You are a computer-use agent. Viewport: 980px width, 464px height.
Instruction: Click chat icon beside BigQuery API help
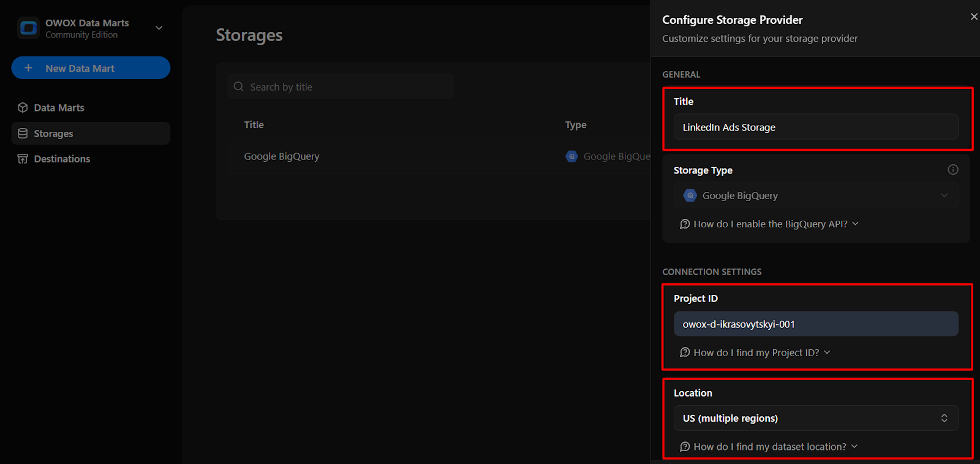[x=685, y=224]
